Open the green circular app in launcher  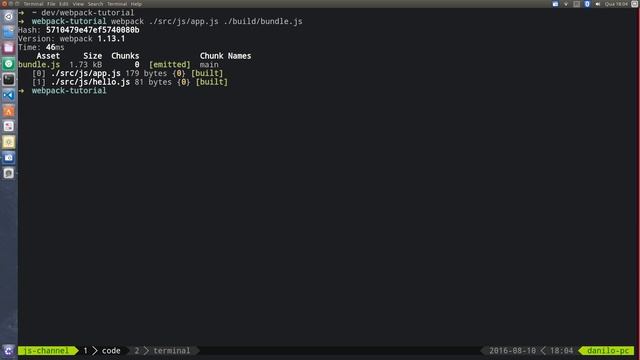[9, 64]
